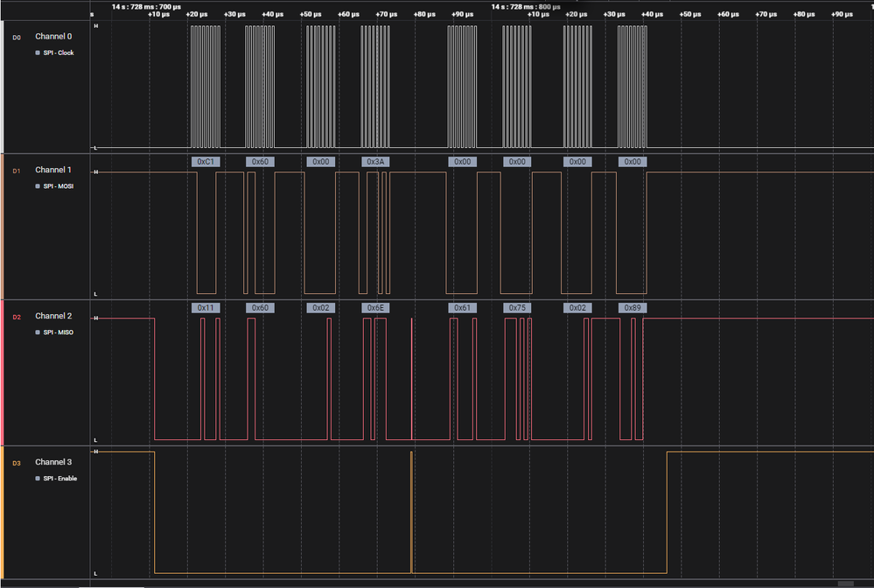Select MISO 0x02 byte between 0x75 and 0x89
874x588 pixels.
click(x=578, y=308)
